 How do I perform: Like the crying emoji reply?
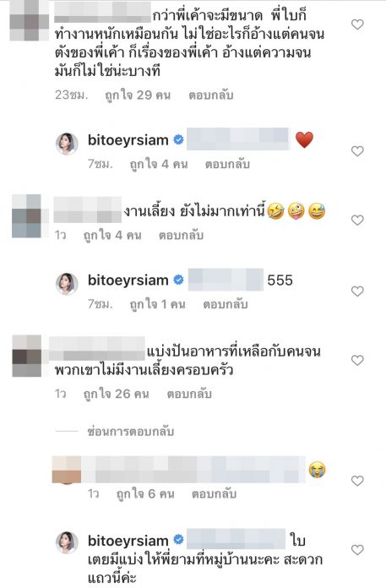pos(357,481)
